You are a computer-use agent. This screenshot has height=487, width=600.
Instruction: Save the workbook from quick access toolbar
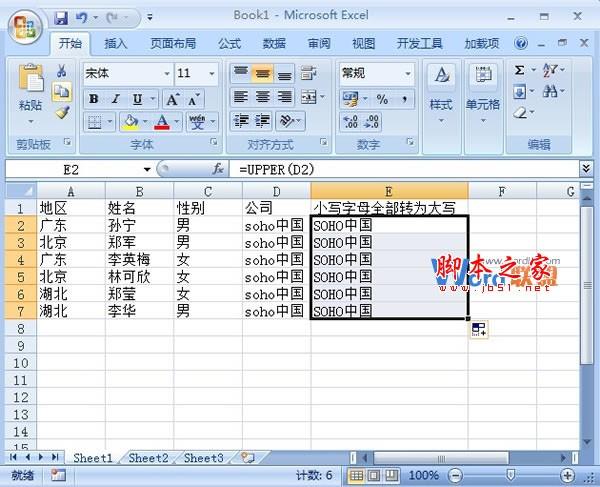pyautogui.click(x=61, y=17)
